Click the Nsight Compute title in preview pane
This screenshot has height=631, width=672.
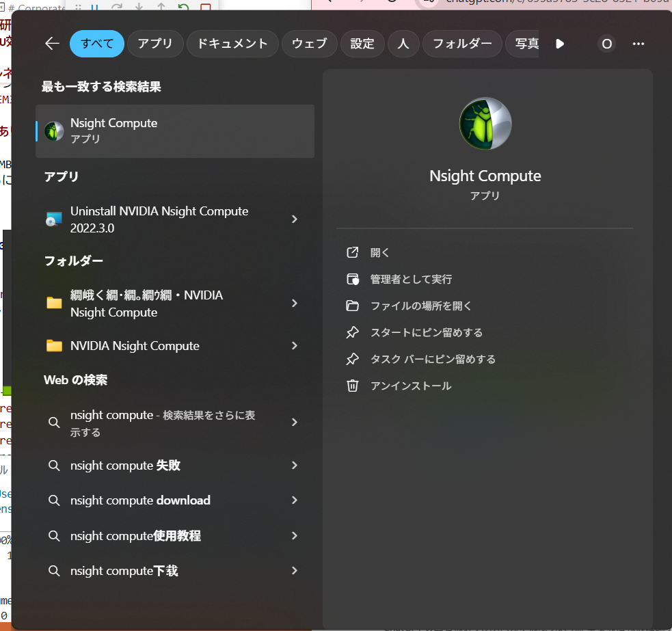pos(485,176)
